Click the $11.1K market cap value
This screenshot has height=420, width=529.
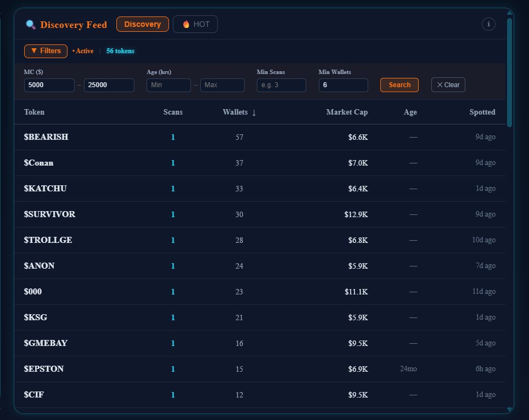point(356,292)
